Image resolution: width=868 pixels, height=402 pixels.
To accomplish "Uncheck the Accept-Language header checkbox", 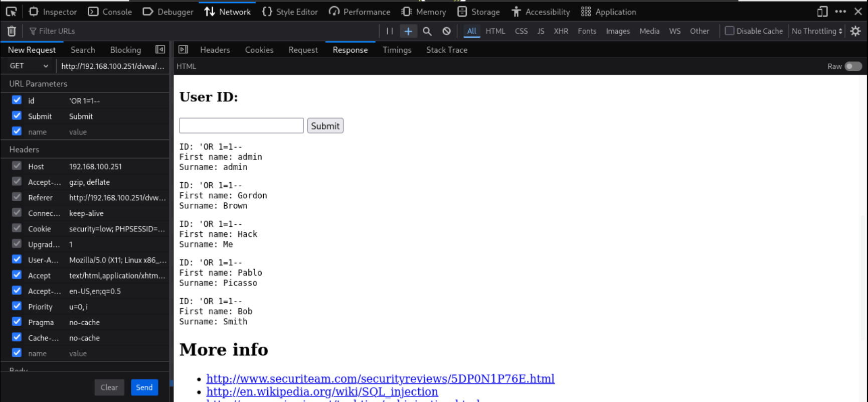I will (17, 291).
